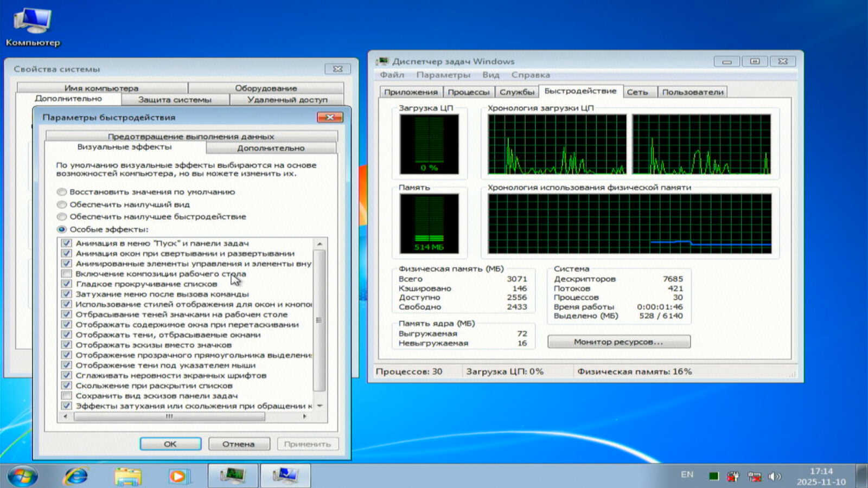The height and width of the screenshot is (488, 868).
Task: Open the Файл menu in Task Manager
Action: pos(392,75)
